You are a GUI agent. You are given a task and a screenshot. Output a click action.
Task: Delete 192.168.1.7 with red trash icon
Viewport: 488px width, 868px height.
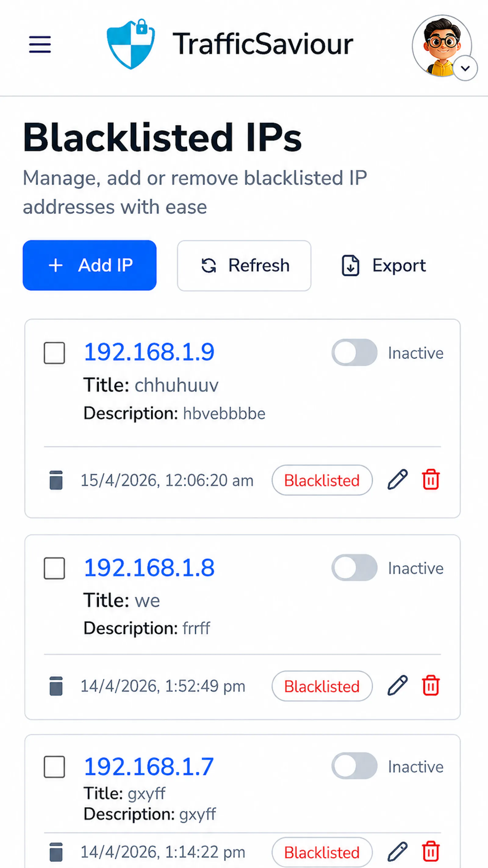coord(431,851)
